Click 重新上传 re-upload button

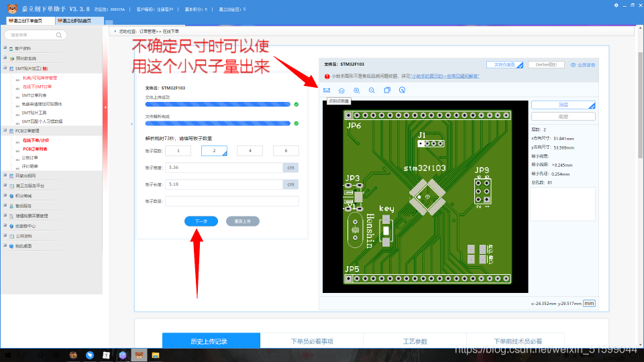242,221
